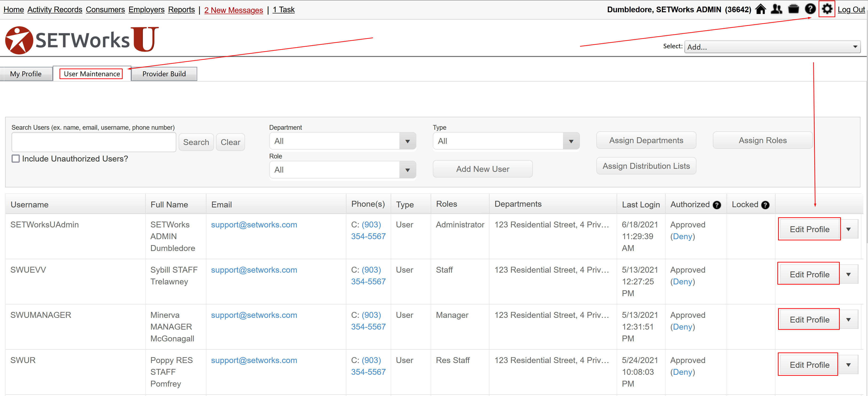The image size is (868, 396).
Task: Go to Home in top navigation
Action: tap(13, 9)
